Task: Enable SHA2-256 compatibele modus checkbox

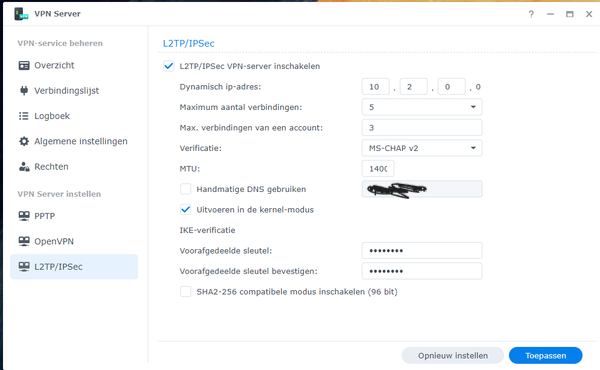Action: click(186, 292)
